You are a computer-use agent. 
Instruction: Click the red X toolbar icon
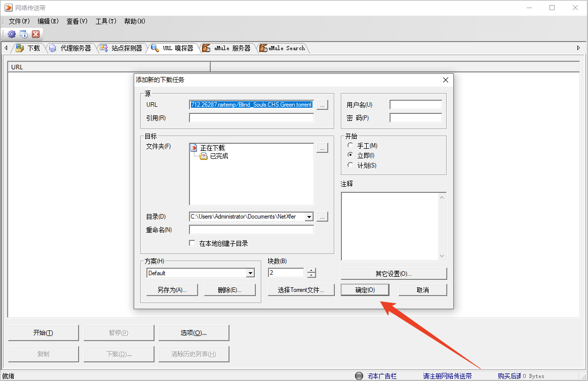click(35, 34)
